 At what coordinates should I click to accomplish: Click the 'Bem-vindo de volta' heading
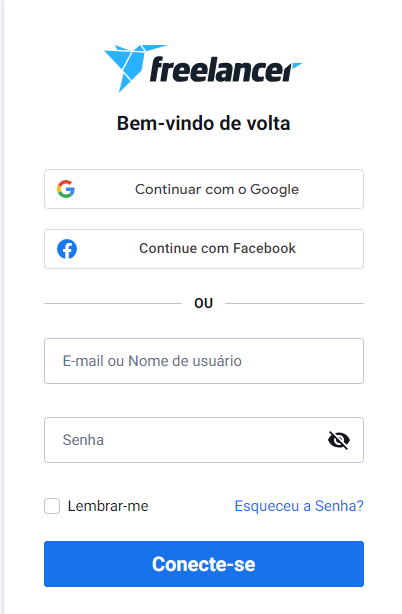tap(204, 123)
